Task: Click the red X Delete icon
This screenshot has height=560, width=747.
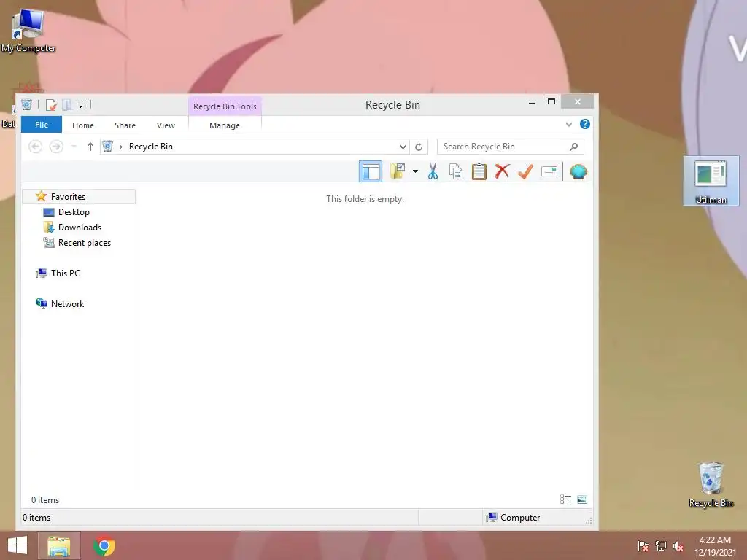Action: (x=502, y=171)
